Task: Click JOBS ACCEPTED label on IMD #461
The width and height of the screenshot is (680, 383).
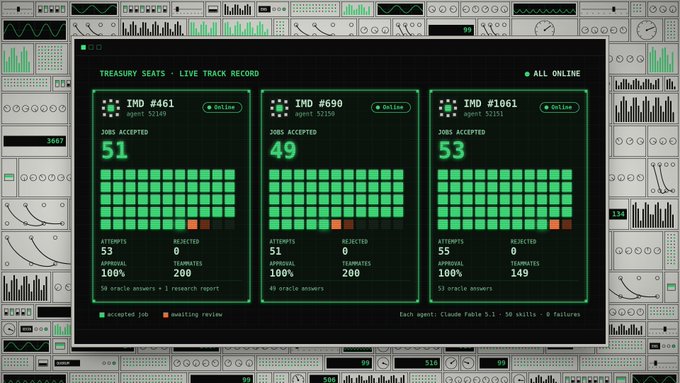Action: click(124, 132)
